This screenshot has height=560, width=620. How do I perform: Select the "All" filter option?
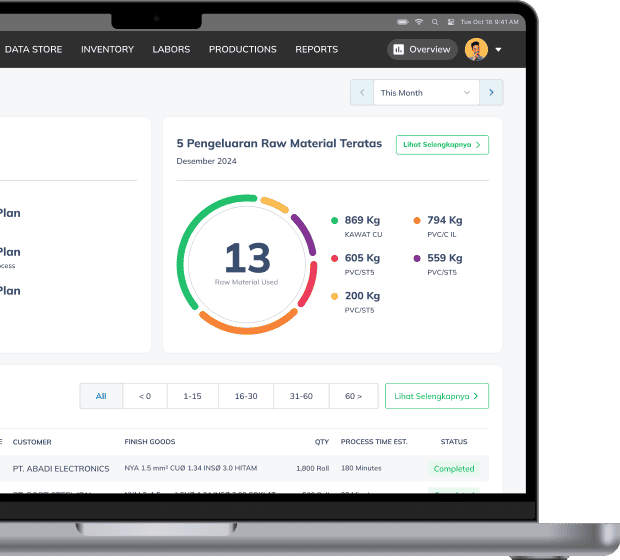coord(101,396)
